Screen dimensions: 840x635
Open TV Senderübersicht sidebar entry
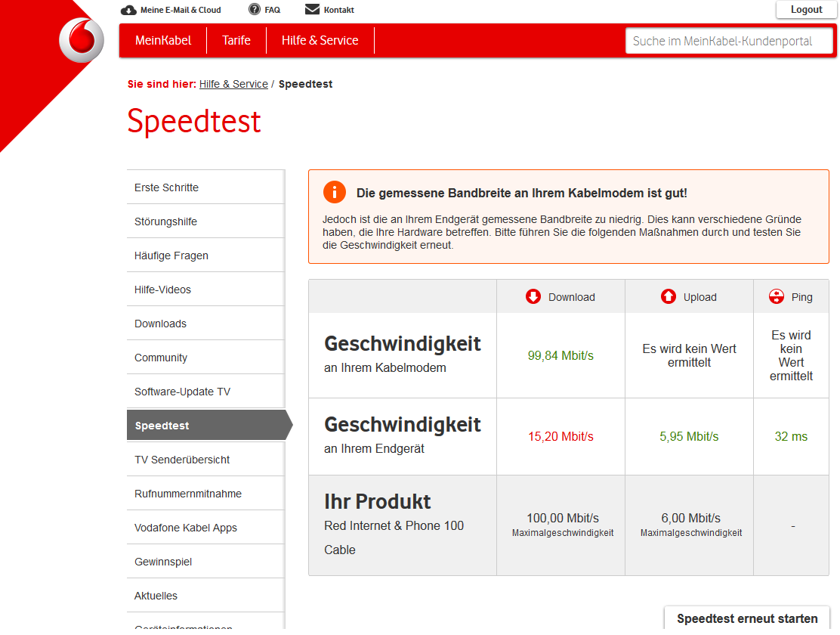(x=205, y=460)
